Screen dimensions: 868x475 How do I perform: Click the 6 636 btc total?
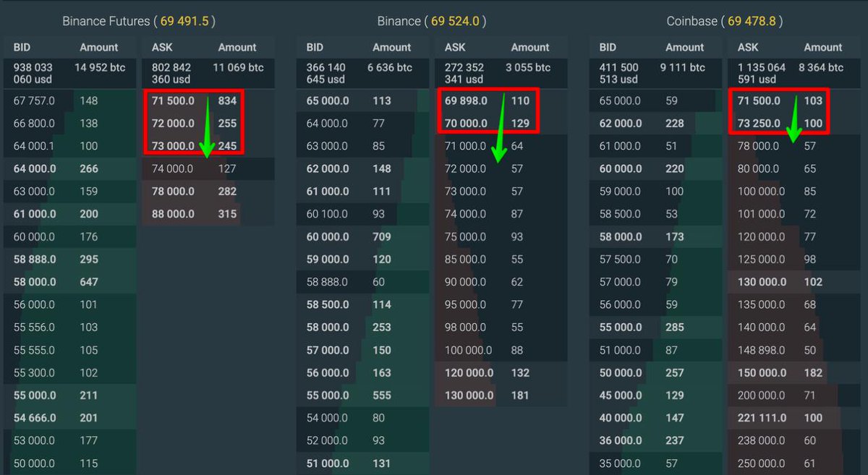(x=390, y=67)
